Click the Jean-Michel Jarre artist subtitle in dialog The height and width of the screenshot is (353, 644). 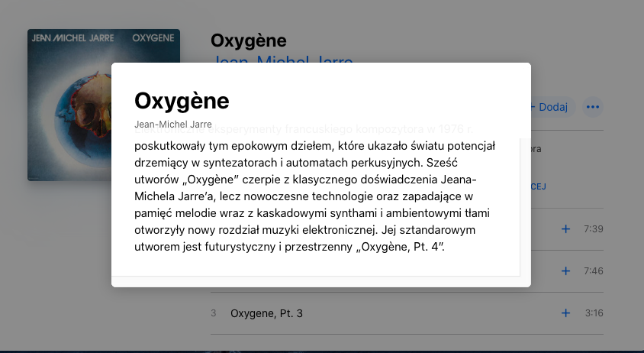(x=173, y=125)
